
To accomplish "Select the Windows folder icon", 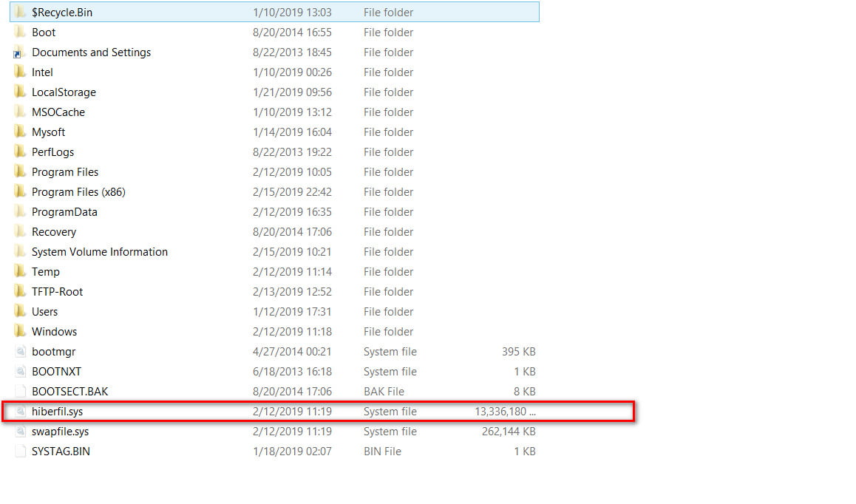I will click(20, 332).
